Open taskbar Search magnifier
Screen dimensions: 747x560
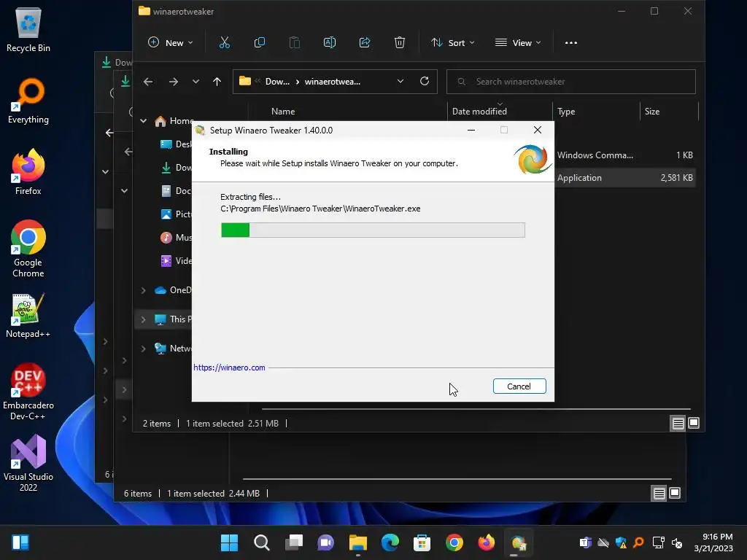pos(262,542)
